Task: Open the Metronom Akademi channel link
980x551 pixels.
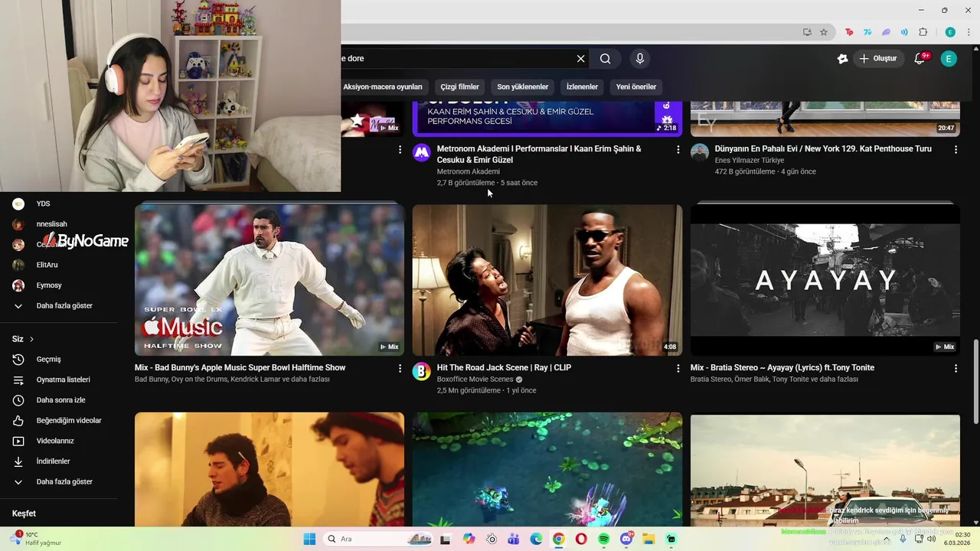Action: [468, 171]
